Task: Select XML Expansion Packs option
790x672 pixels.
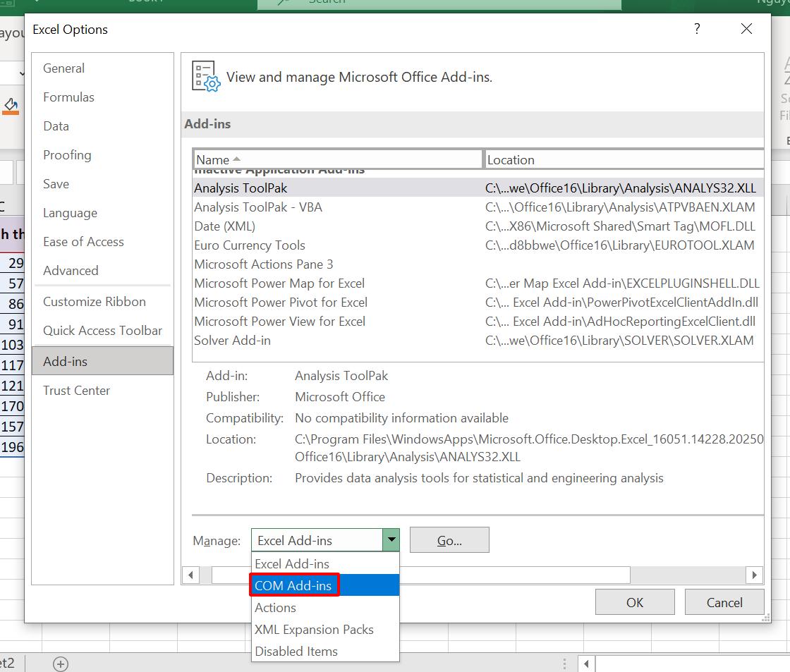Action: [315, 629]
